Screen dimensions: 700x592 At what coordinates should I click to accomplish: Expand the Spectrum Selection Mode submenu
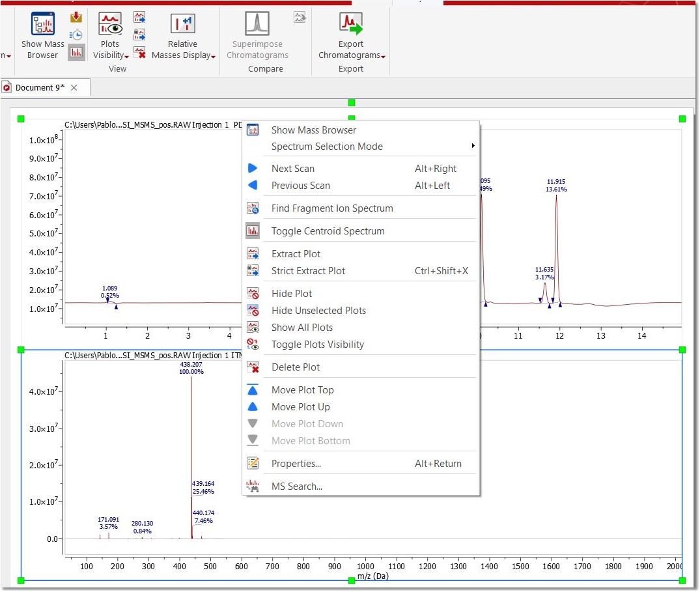[x=327, y=147]
